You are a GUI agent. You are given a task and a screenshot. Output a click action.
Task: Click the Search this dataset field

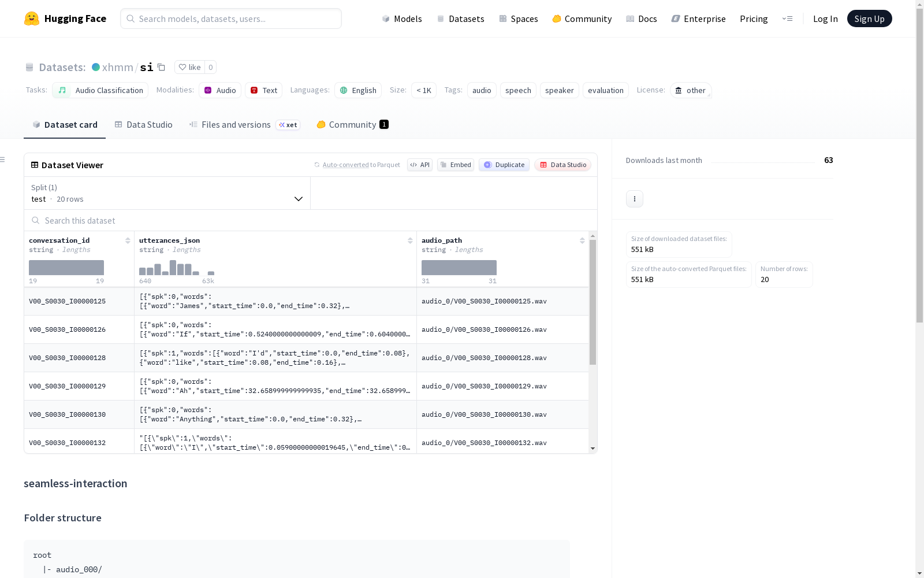click(311, 220)
